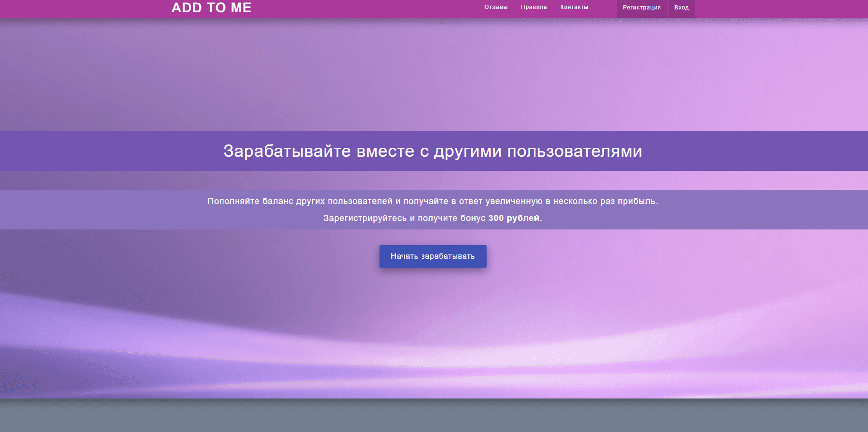Click the gray footer strip at page bottom
Screen dimensions: 868x432
pyautogui.click(x=434, y=415)
